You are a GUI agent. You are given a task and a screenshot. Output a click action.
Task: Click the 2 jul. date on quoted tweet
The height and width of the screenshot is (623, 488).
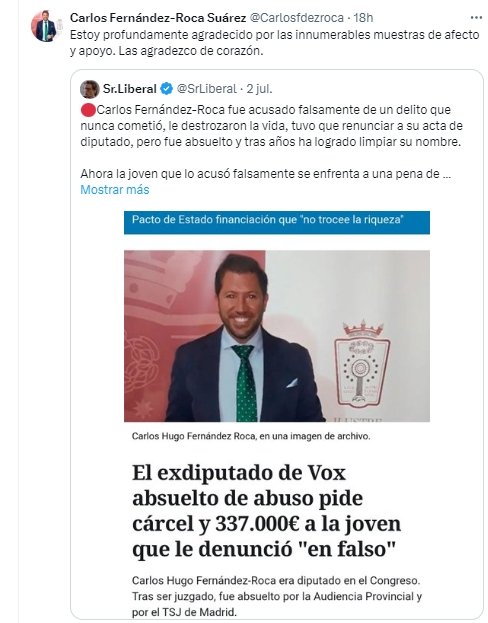click(x=259, y=89)
